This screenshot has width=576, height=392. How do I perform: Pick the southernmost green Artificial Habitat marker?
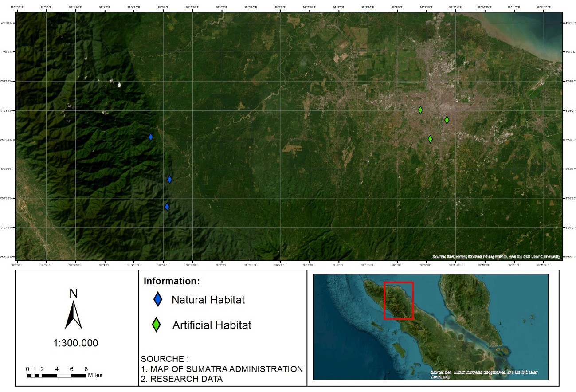(x=430, y=139)
